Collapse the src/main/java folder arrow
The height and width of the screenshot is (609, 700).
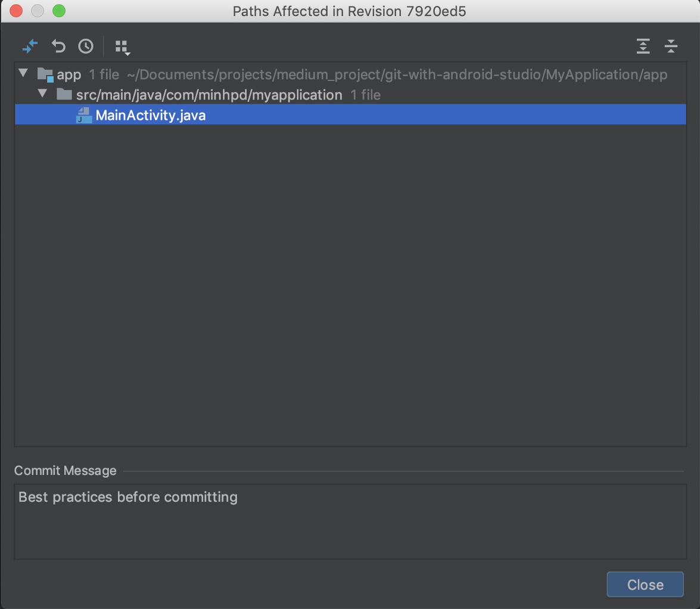click(x=42, y=94)
